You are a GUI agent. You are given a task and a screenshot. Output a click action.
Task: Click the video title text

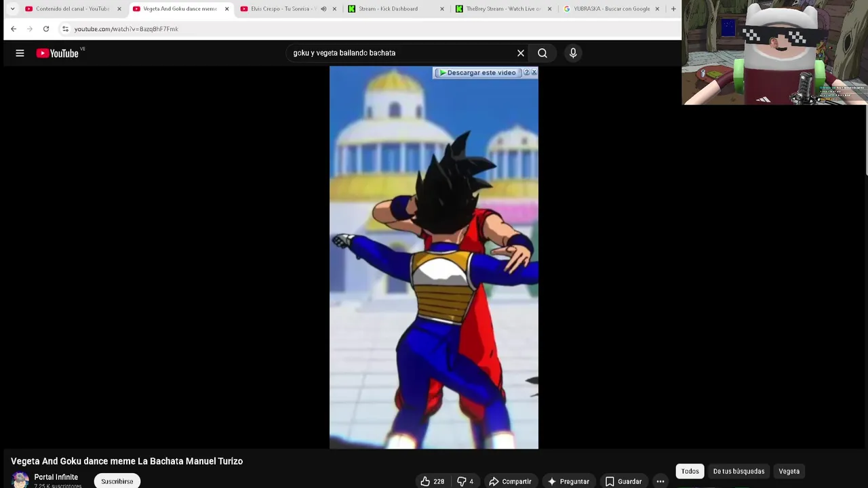click(127, 461)
